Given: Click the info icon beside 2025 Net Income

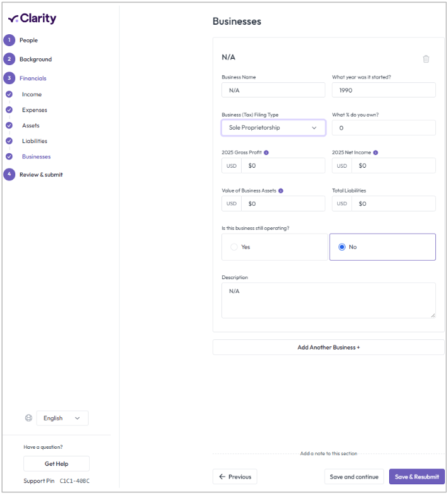Looking at the screenshot, I should click(376, 153).
